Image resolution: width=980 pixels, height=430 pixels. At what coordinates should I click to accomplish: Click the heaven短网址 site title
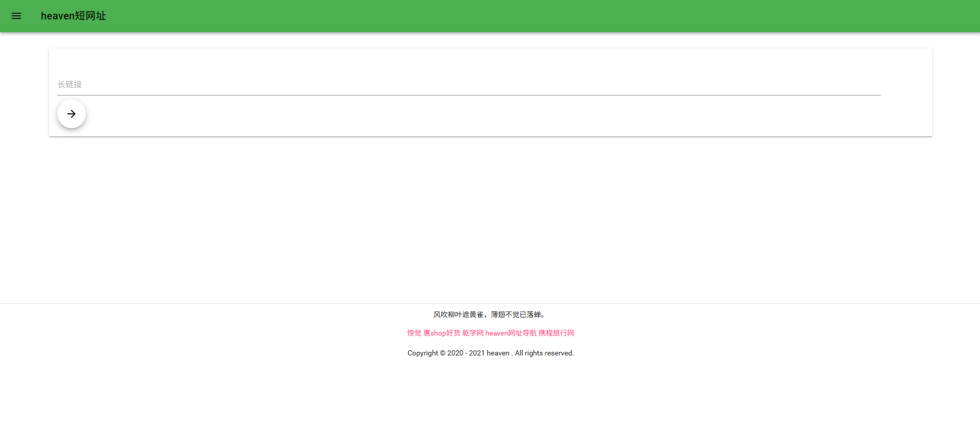tap(73, 16)
